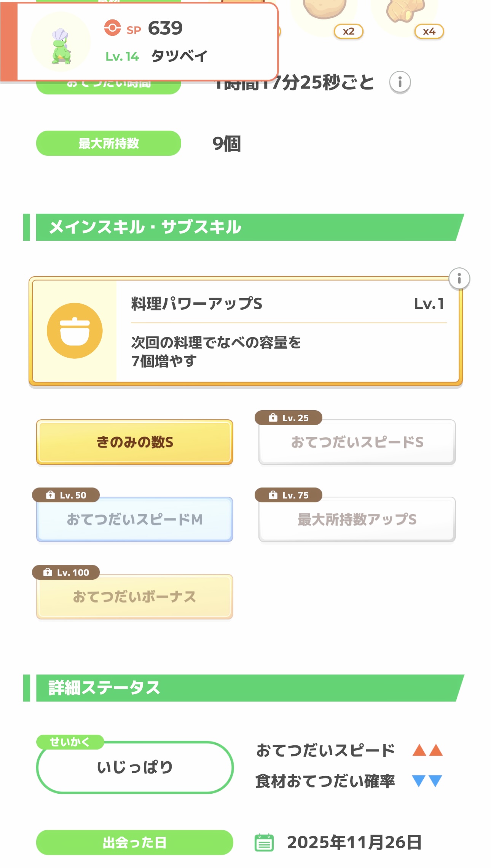491x868 pixels.
Task: Tap the info icon beside helping time
Action: coord(400,82)
